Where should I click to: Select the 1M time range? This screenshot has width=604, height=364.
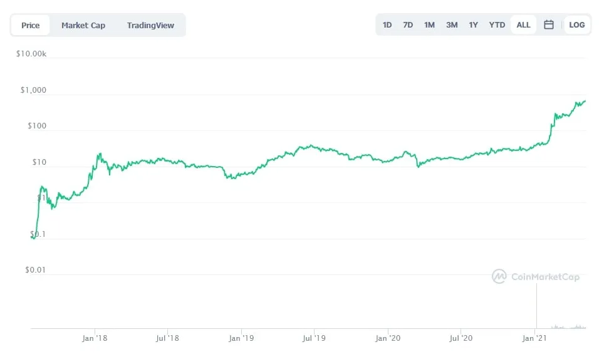(x=429, y=24)
